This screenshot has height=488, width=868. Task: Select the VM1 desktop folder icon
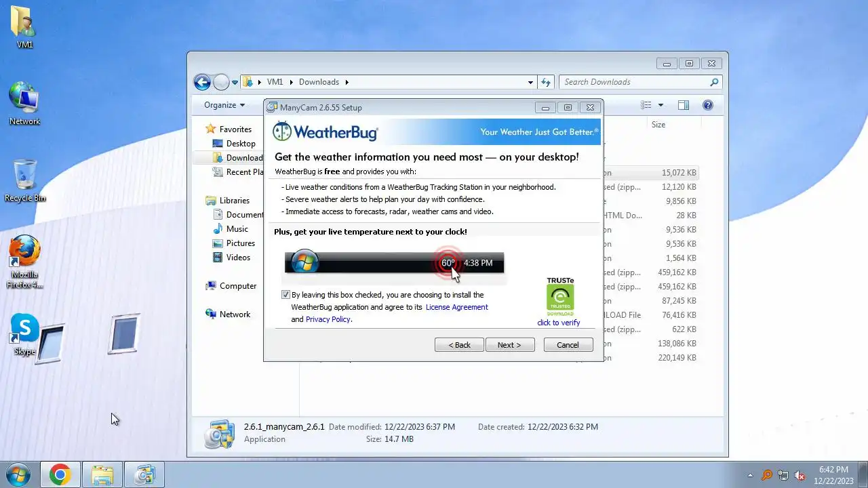(24, 27)
